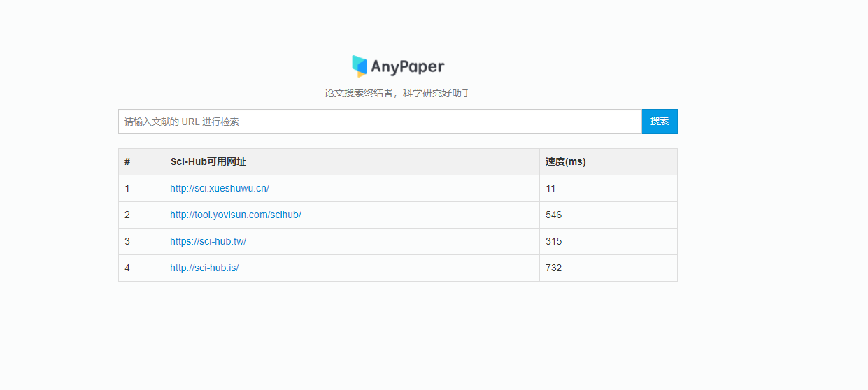The width and height of the screenshot is (868, 390).
Task: Visit the https://sci-hub.tw/ link
Action: [208, 241]
